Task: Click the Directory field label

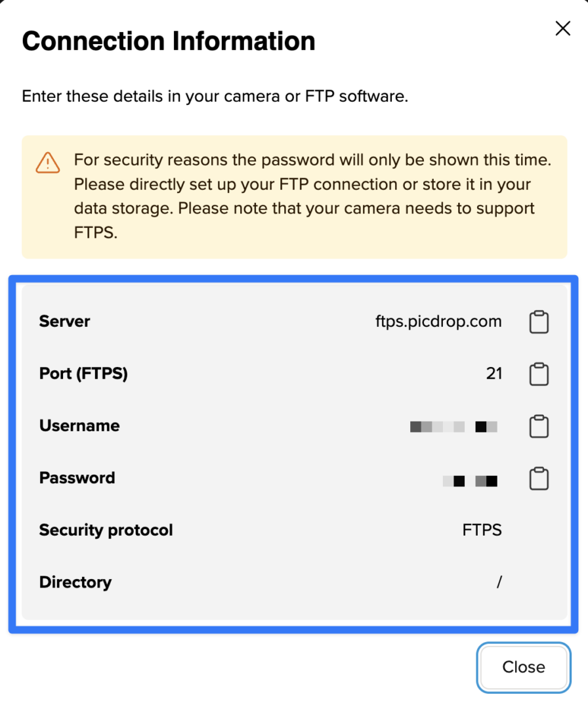Action: click(75, 582)
